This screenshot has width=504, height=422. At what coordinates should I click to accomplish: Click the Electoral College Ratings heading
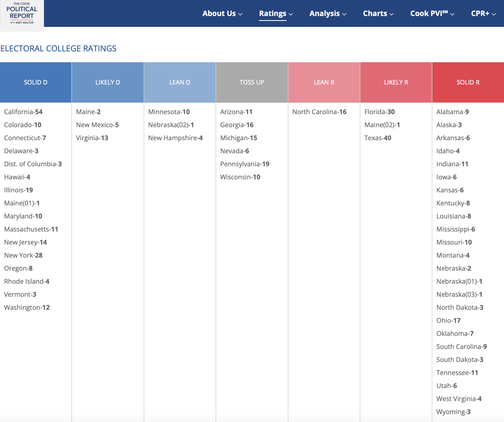(x=58, y=49)
